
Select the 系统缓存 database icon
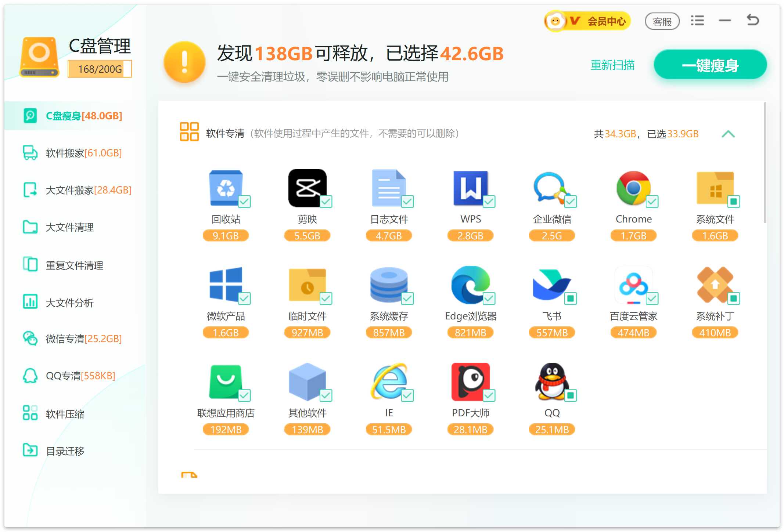coord(389,285)
